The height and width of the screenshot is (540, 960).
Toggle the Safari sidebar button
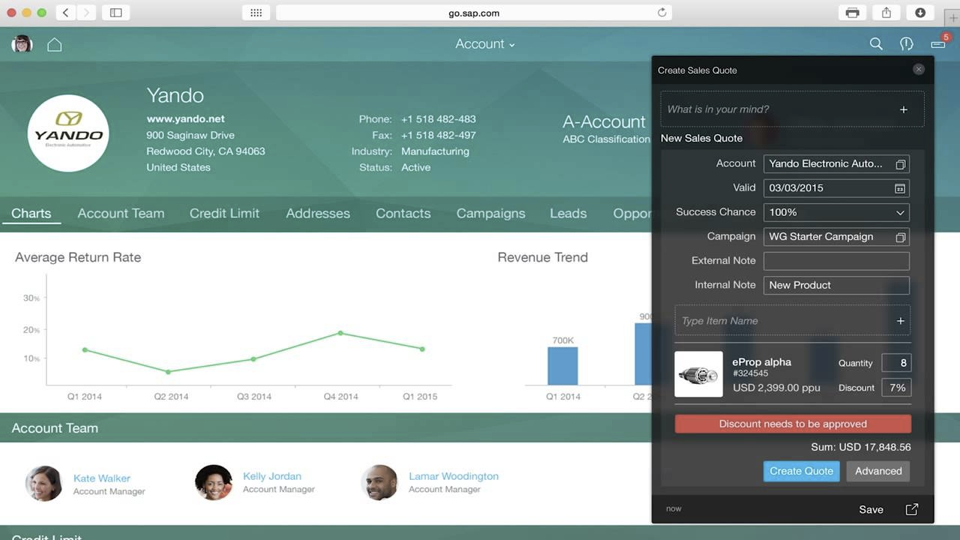[x=116, y=12]
